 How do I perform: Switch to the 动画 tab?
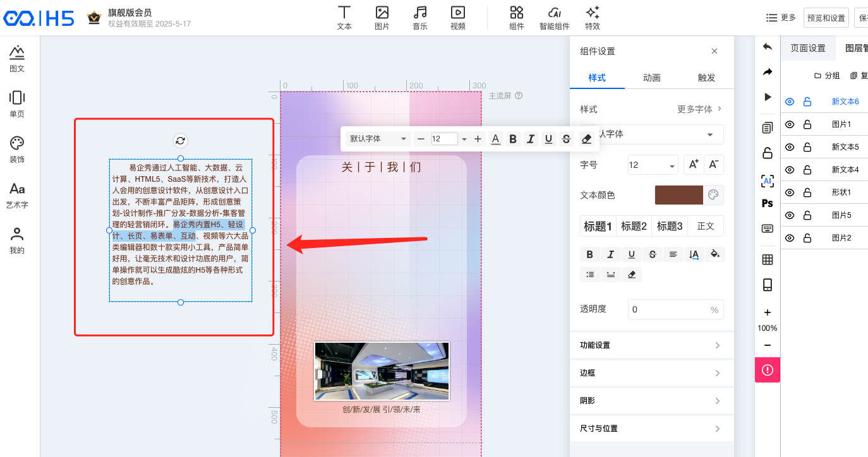(x=652, y=78)
